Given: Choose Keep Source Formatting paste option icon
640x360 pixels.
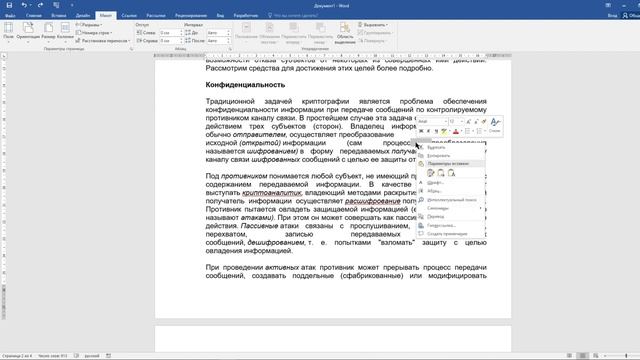Looking at the screenshot, I should click(x=431, y=173).
